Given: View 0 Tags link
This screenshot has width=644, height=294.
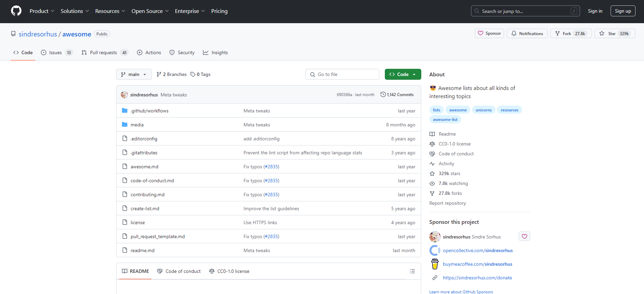Looking at the screenshot, I should click(x=200, y=74).
